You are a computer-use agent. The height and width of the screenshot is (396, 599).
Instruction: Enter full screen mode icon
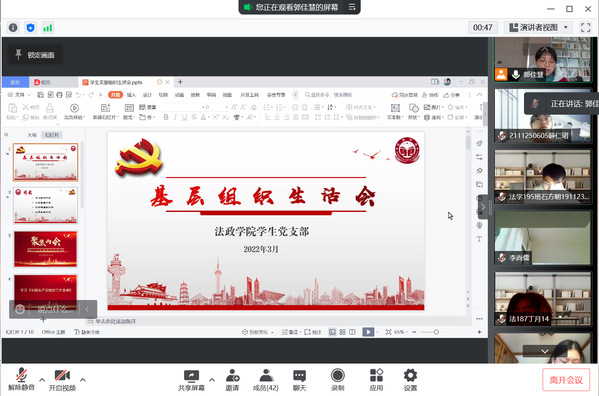click(x=585, y=27)
